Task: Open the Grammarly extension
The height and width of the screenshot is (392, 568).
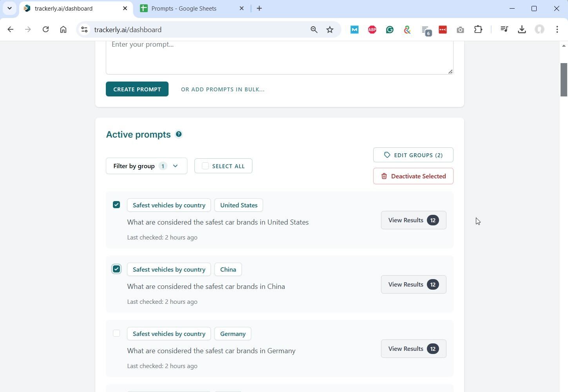Action: (x=390, y=29)
